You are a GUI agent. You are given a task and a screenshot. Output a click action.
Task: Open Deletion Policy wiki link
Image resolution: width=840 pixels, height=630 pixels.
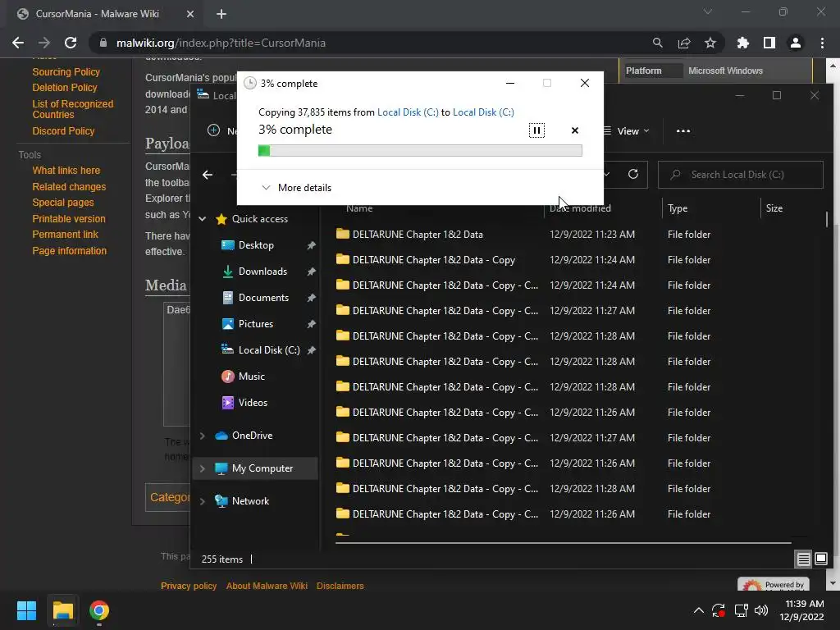click(64, 87)
